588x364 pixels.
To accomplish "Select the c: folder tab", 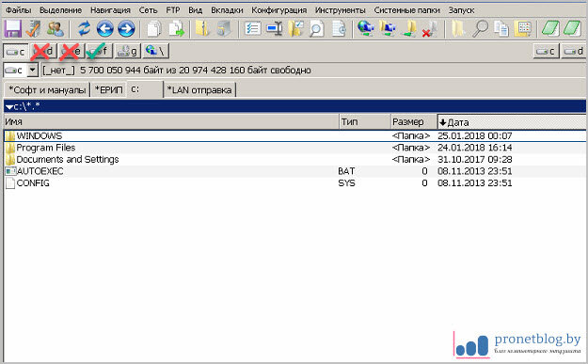I will pos(146,89).
